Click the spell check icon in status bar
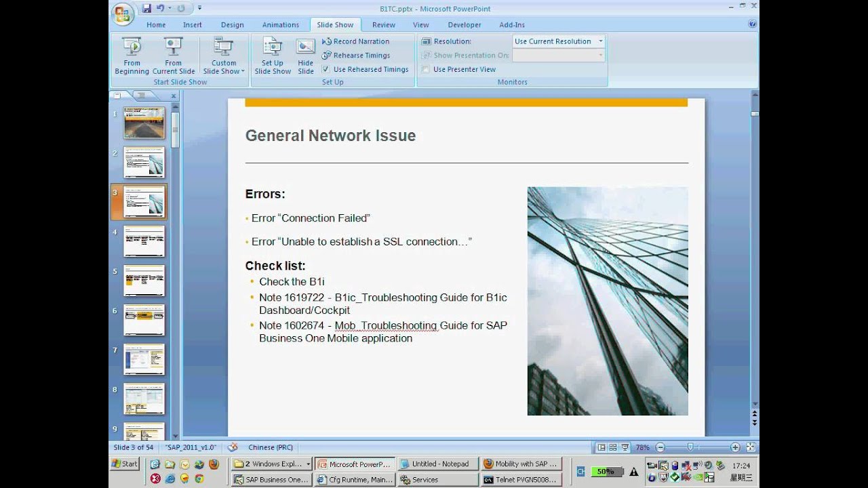The width and height of the screenshot is (868, 488). tap(233, 447)
